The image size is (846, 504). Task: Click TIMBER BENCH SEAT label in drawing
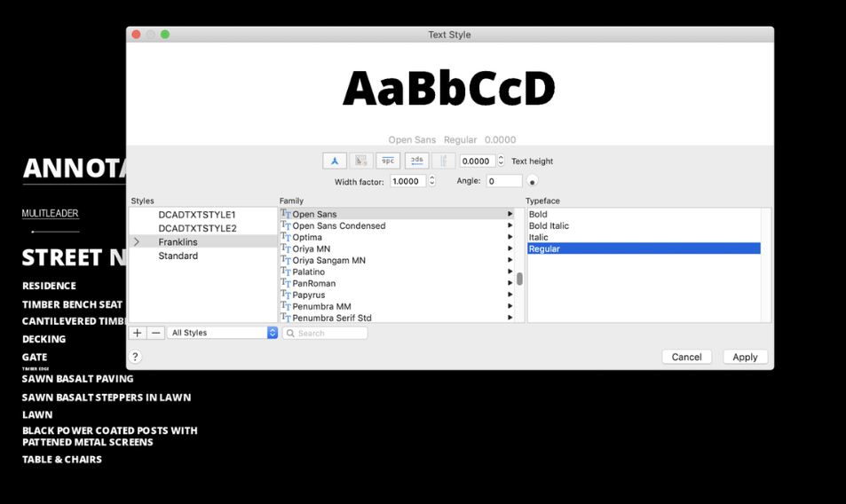pyautogui.click(x=72, y=304)
